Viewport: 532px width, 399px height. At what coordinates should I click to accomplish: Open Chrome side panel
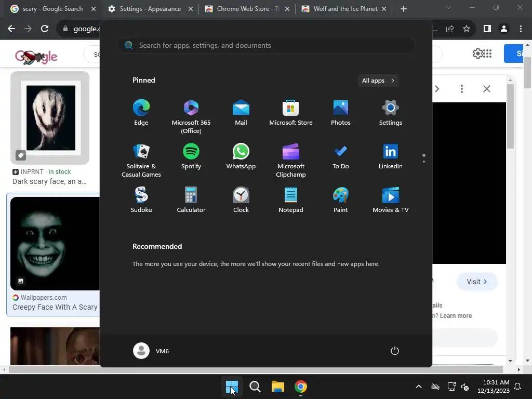(487, 29)
